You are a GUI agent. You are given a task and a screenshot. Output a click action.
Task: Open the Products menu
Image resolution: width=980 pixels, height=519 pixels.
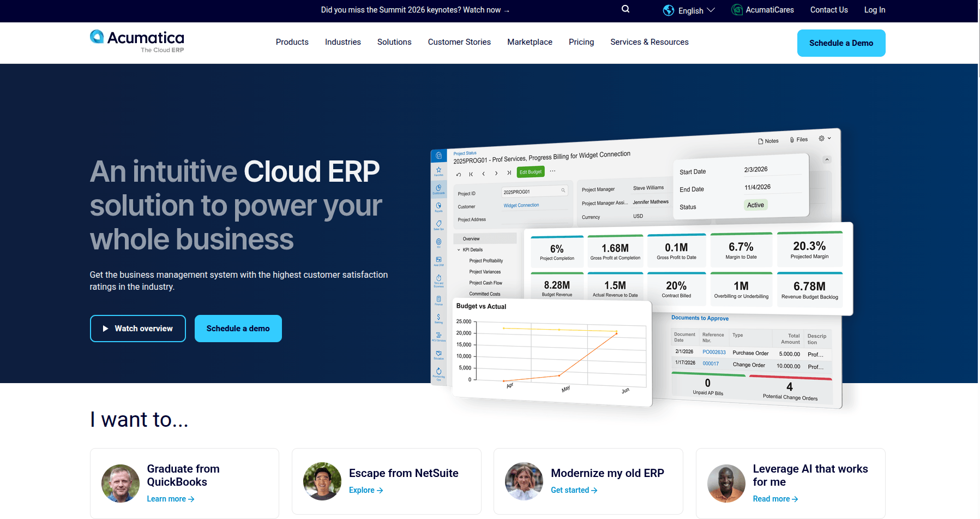click(292, 42)
